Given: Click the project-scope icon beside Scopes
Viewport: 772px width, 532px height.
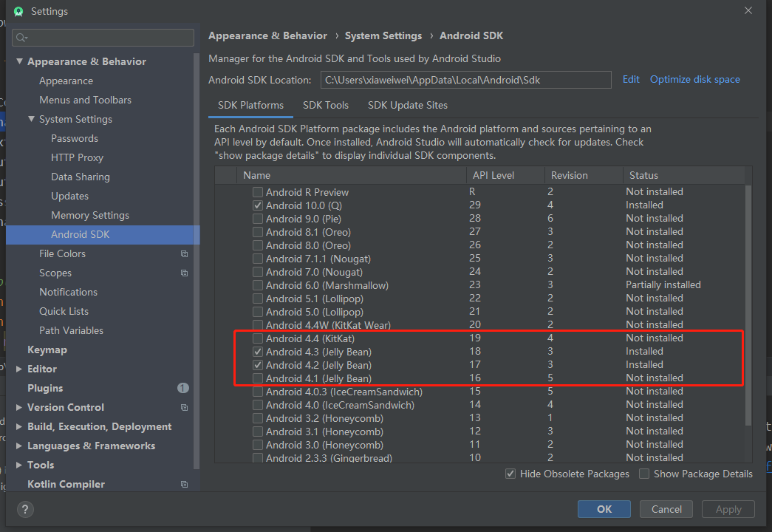Looking at the screenshot, I should coord(184,273).
